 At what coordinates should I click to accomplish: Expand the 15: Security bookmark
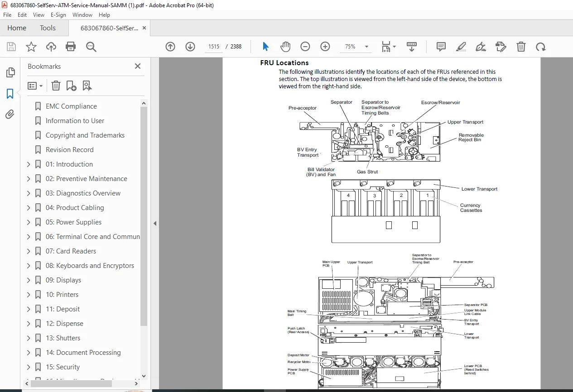(x=29, y=367)
